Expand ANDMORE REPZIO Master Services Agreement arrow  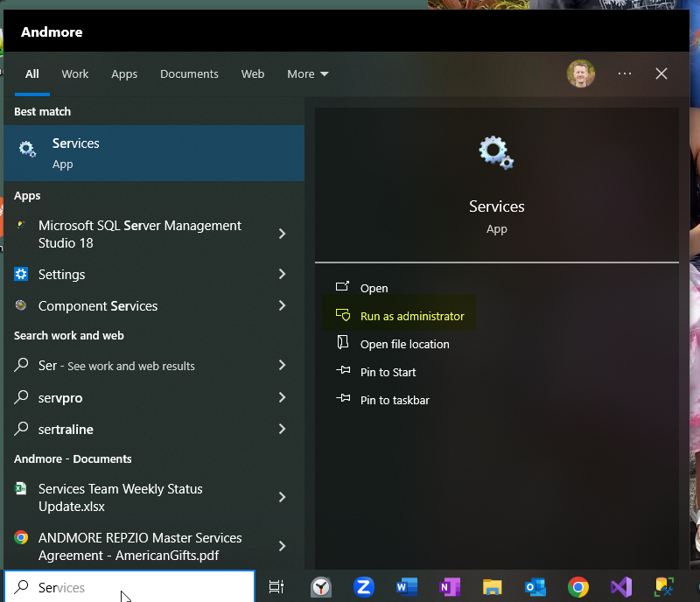coord(282,546)
